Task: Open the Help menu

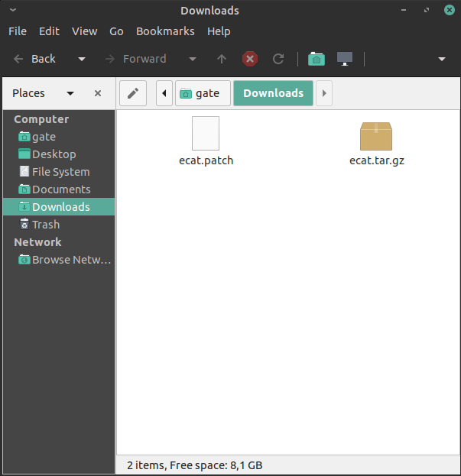Action: [219, 31]
